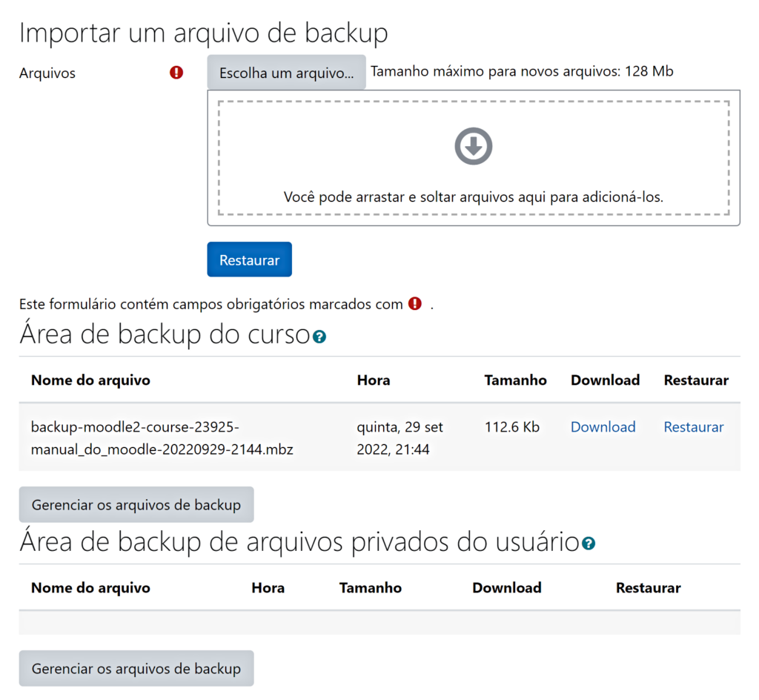Click Nome do arquivo header in user private table
The width and height of the screenshot is (759, 700).
[90, 588]
